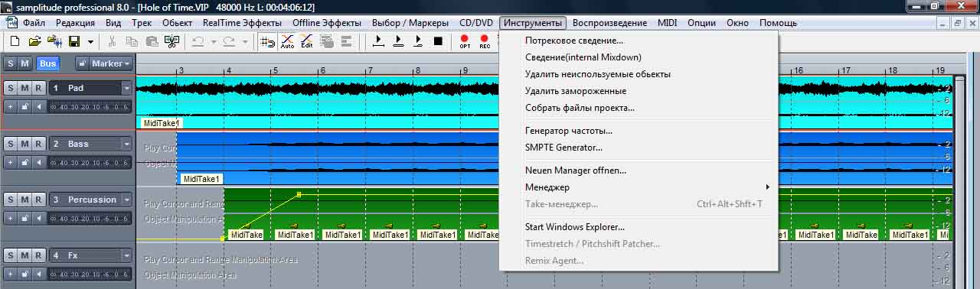Arm record R on Pad track

38,88
